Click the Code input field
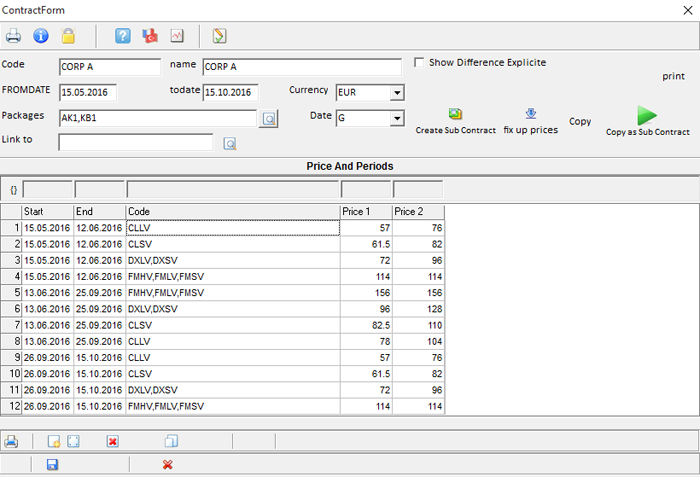 (110, 67)
